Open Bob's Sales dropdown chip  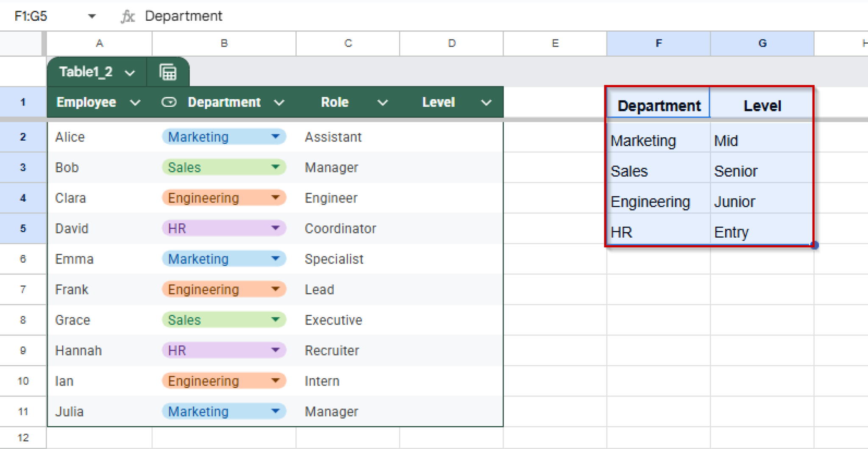275,167
